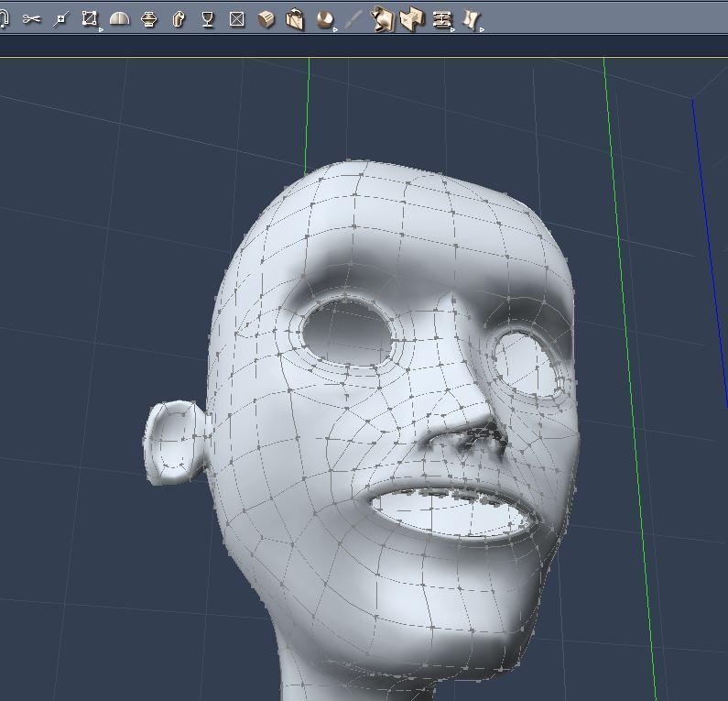Viewport: 728px width, 701px height.
Task: Click the goblet lathe tool icon
Action: click(x=208, y=18)
